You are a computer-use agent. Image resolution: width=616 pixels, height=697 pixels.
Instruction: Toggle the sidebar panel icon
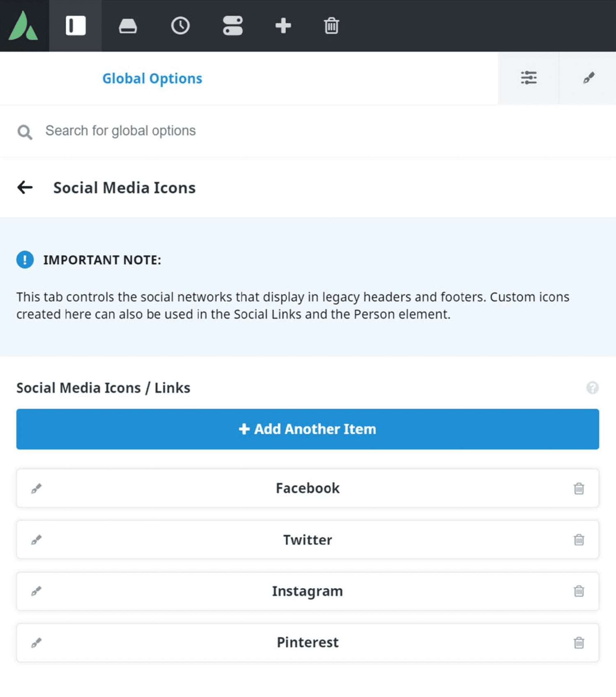click(x=76, y=25)
